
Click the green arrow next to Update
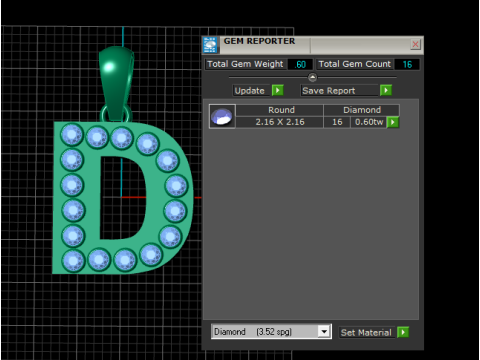click(x=278, y=90)
